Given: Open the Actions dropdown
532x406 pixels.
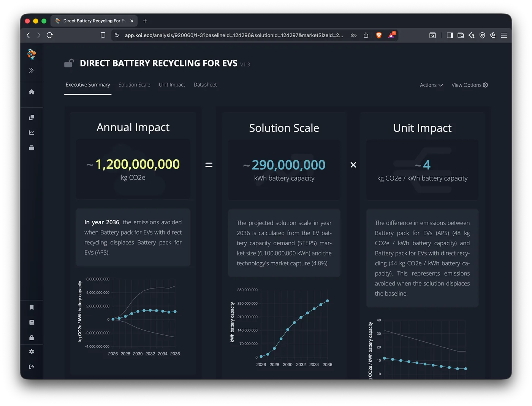Looking at the screenshot, I should [431, 85].
